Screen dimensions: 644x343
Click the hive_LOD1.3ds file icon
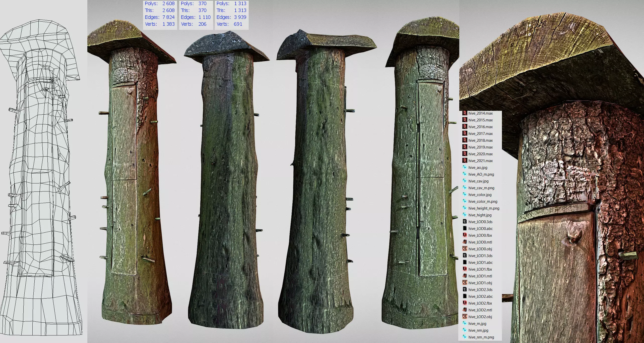(465, 256)
